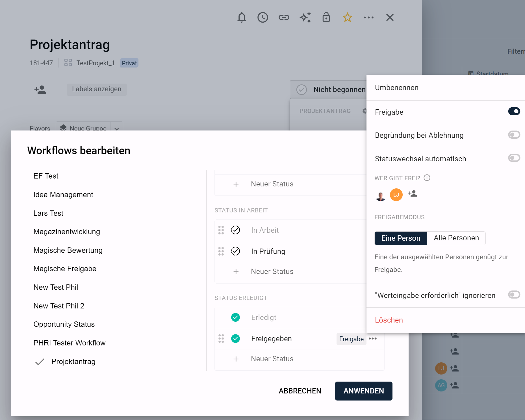Select Magische Bewertung workflow
Image resolution: width=525 pixels, height=420 pixels.
pyautogui.click(x=68, y=250)
